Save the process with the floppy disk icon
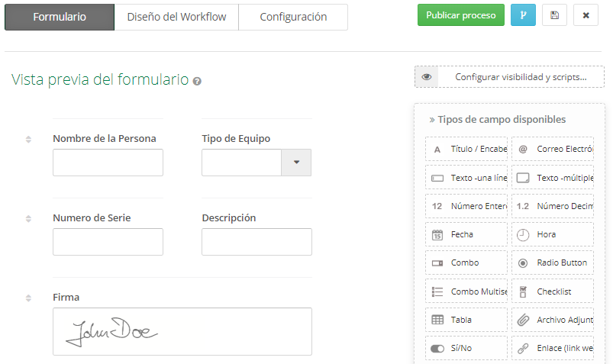The image size is (613, 364). [x=554, y=14]
